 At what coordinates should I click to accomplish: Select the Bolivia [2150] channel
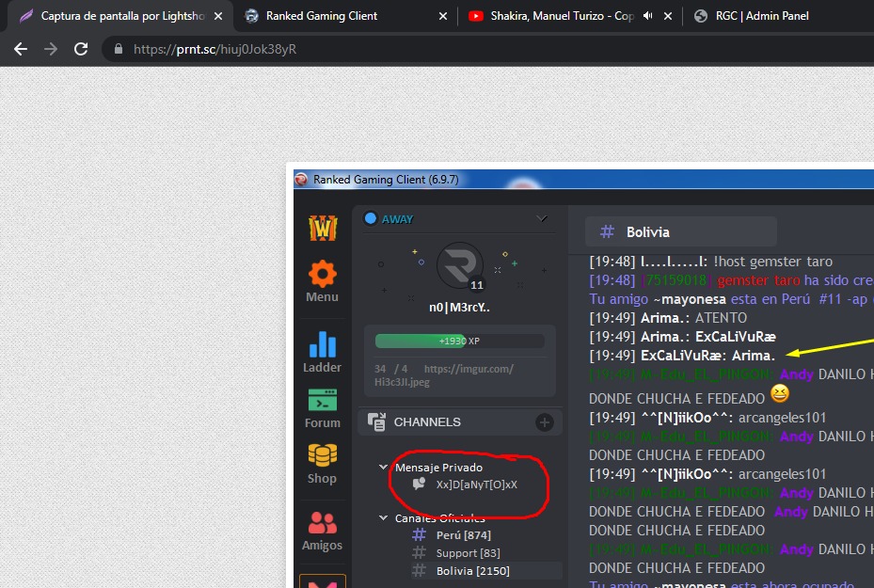[x=472, y=571]
